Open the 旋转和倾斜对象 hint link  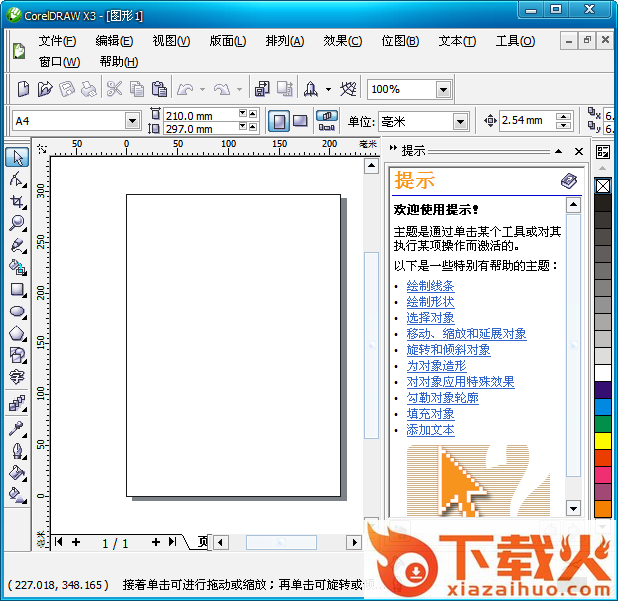tap(449, 350)
